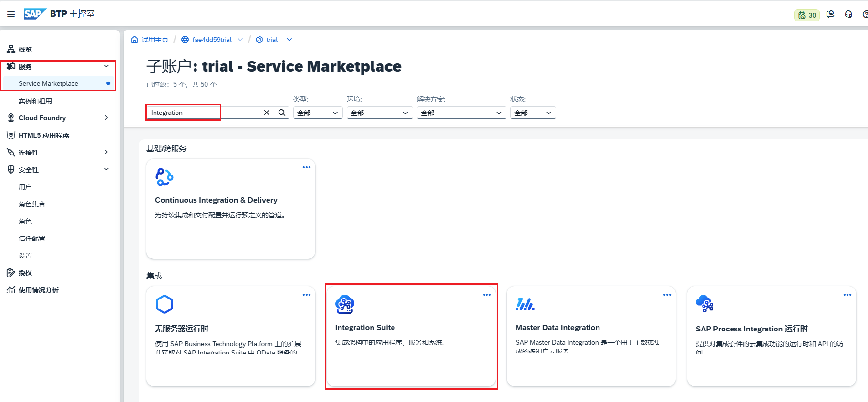The width and height of the screenshot is (868, 402).
Task: Open the trial days remaining indicator
Action: pyautogui.click(x=807, y=15)
